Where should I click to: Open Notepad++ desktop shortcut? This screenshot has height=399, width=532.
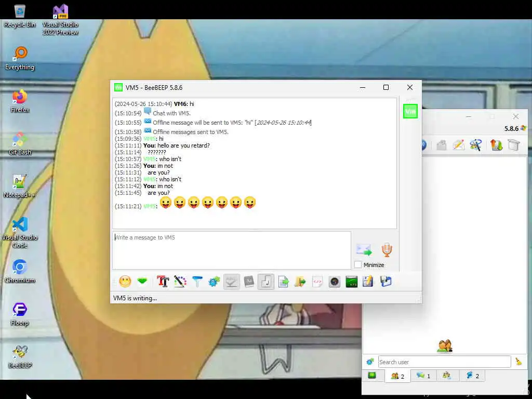[x=20, y=187]
